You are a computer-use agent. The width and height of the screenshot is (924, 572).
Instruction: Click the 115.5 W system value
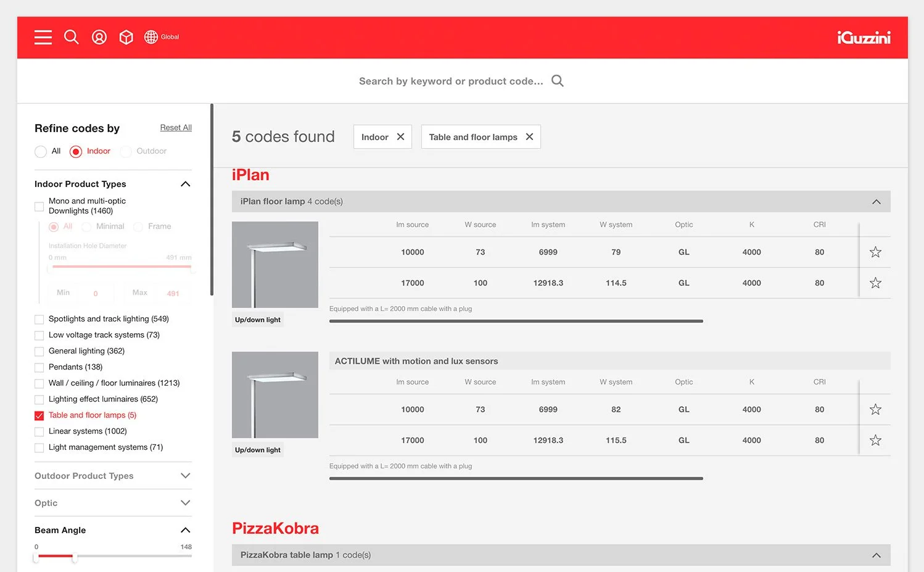pyautogui.click(x=616, y=440)
